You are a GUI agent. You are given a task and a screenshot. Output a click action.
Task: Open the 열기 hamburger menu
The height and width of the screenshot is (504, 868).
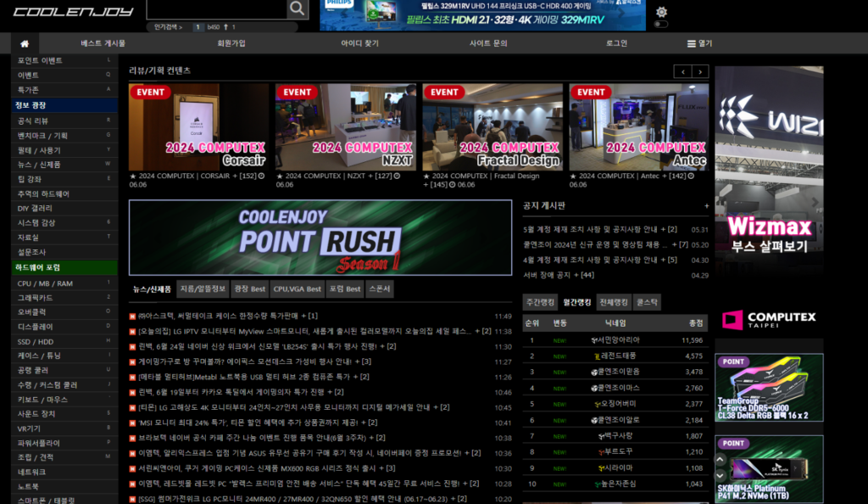[699, 43]
